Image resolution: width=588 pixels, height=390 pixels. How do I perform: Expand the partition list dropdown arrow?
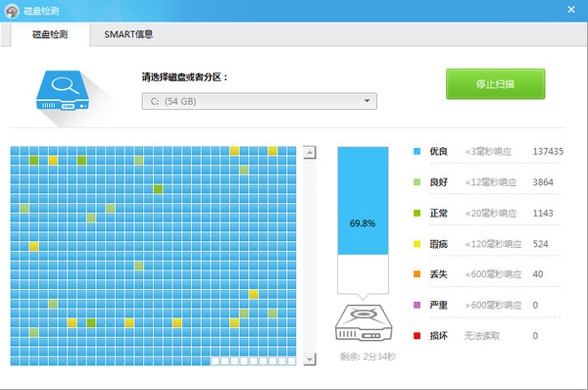367,101
